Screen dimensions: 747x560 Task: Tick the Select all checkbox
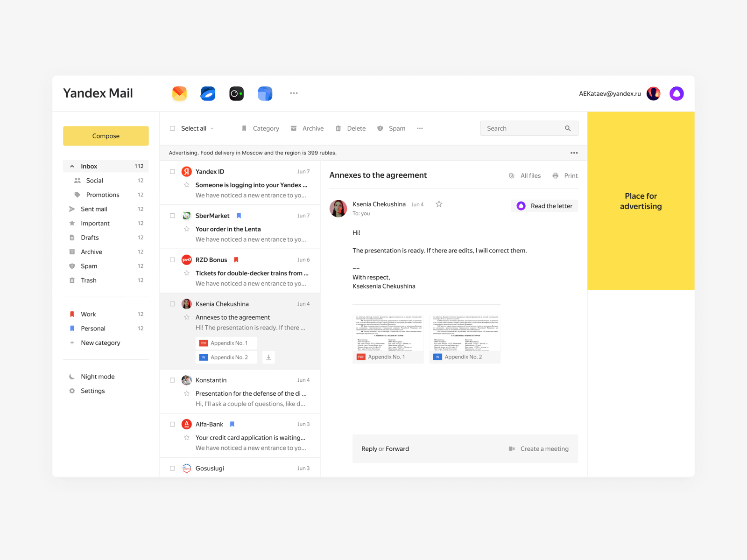pyautogui.click(x=172, y=128)
